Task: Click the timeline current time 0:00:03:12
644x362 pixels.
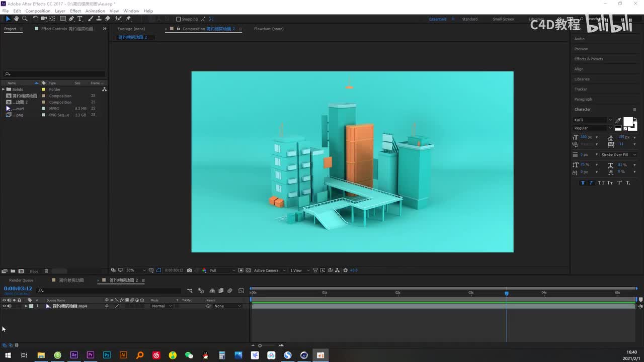Action: [x=18, y=289]
